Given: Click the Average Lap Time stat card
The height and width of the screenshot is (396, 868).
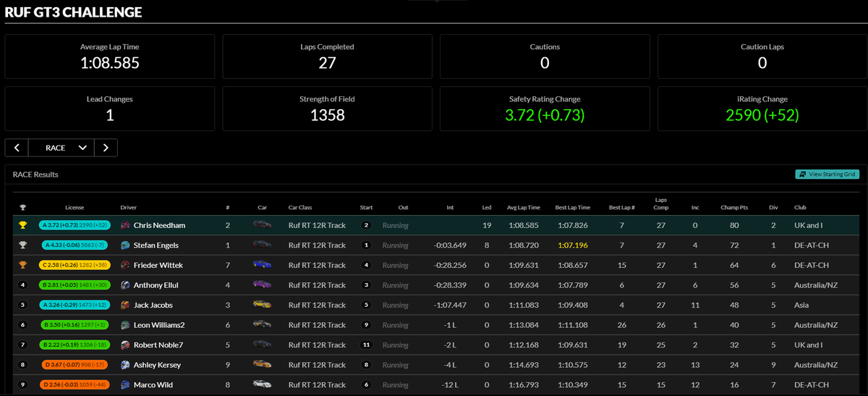Looking at the screenshot, I should (110, 56).
